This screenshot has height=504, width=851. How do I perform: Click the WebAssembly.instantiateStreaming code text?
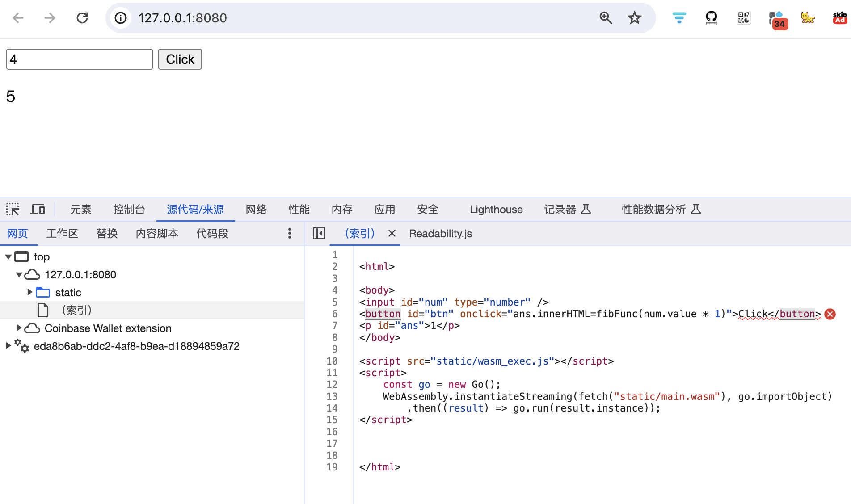(477, 396)
